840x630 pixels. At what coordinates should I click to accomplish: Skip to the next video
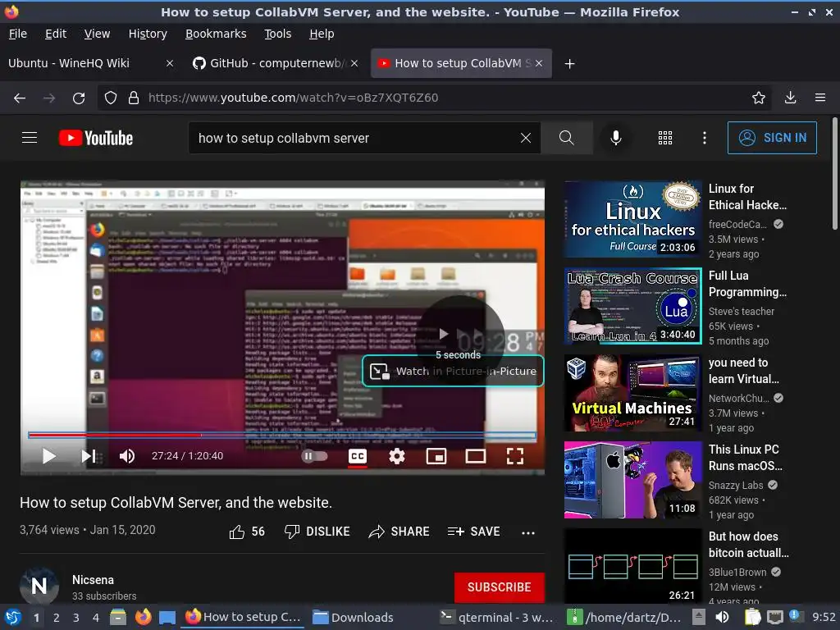[x=89, y=456]
